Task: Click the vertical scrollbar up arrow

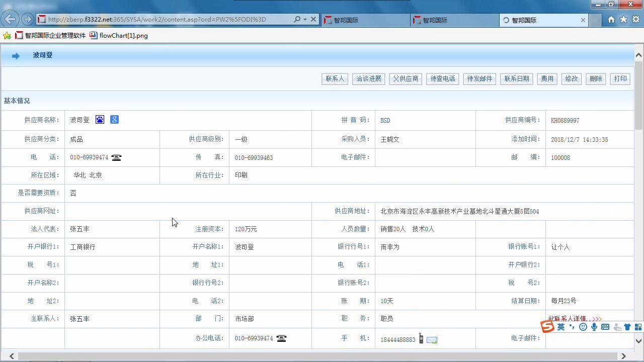Action: point(638,55)
